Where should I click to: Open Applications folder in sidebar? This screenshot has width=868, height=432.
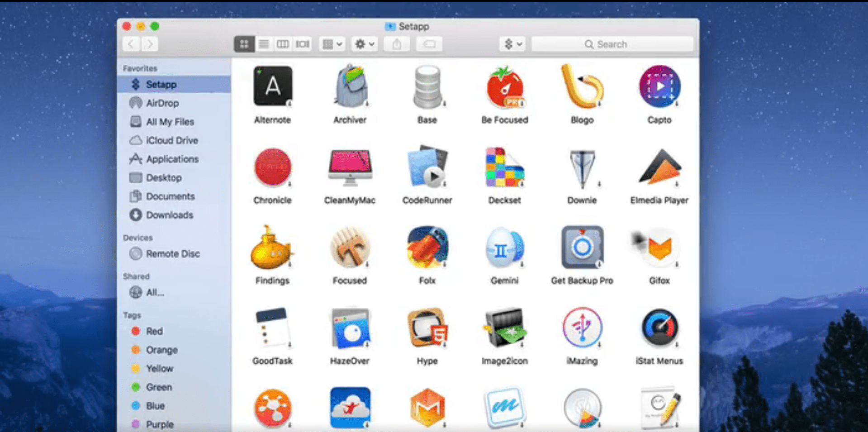(174, 159)
